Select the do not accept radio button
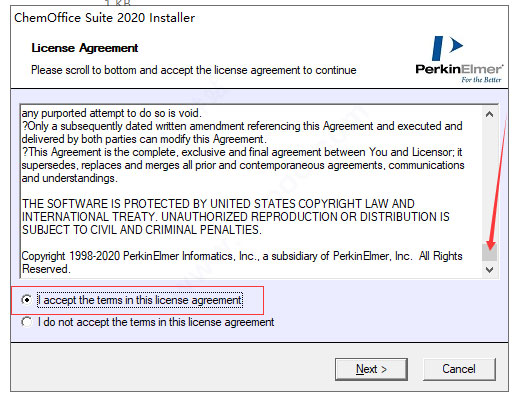The image size is (515, 398). pyautogui.click(x=27, y=322)
